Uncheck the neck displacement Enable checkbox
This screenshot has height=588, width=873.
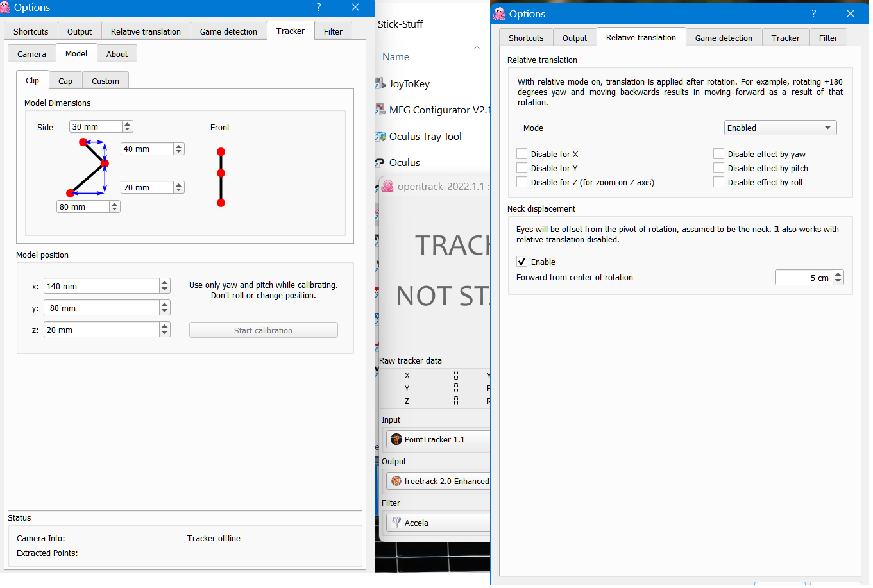[x=522, y=262]
